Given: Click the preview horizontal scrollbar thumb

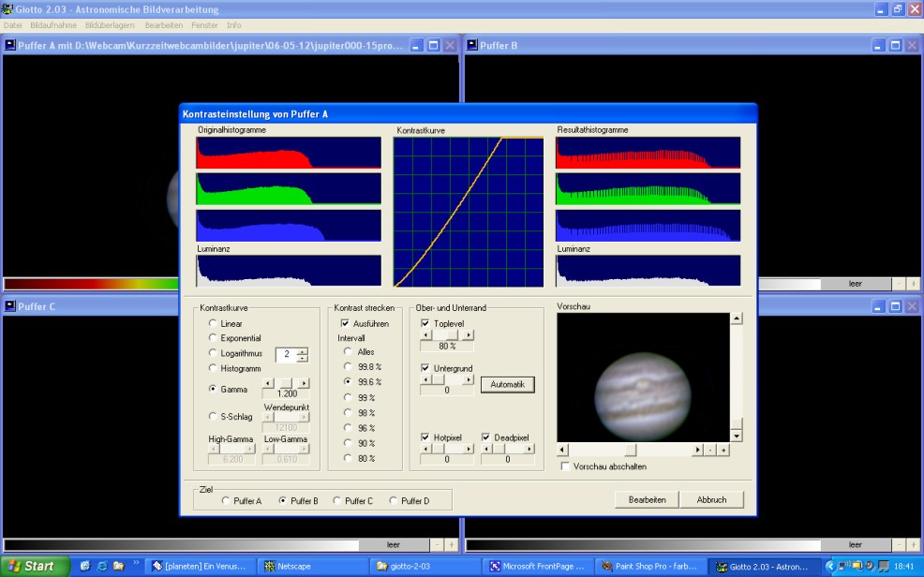Looking at the screenshot, I should tap(630, 451).
